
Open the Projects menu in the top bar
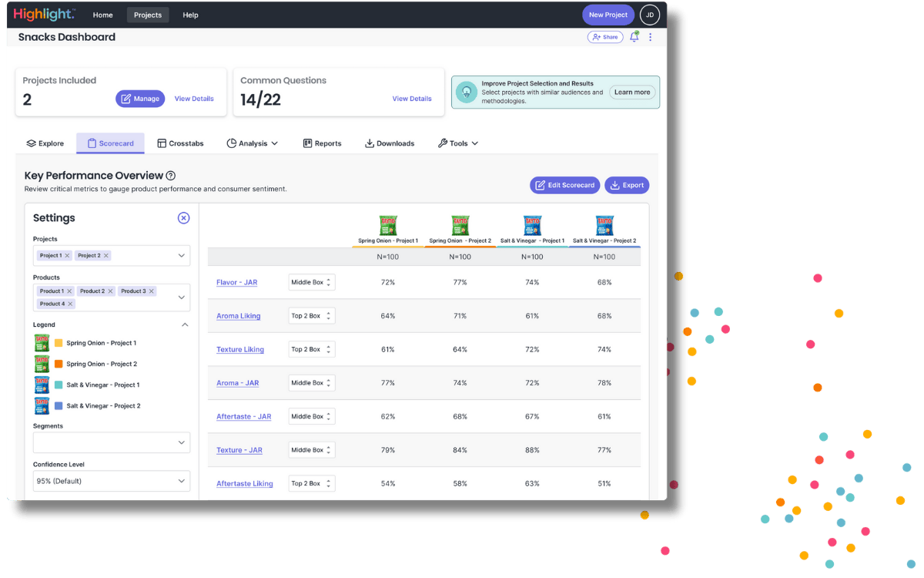click(148, 15)
